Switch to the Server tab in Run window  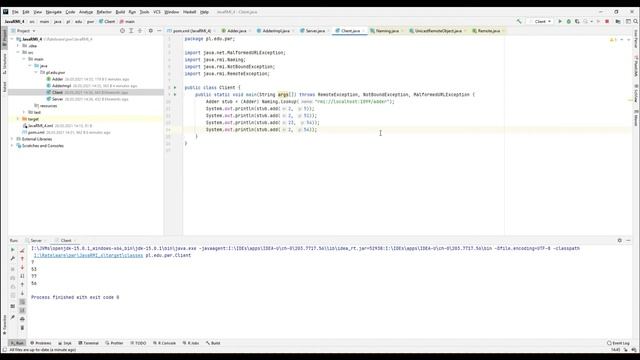[36, 240]
